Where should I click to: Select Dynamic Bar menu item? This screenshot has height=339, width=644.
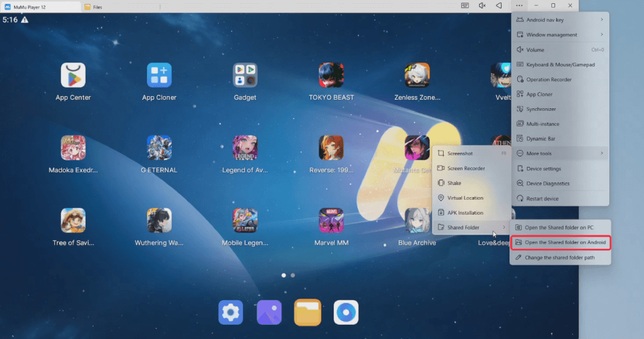(561, 139)
